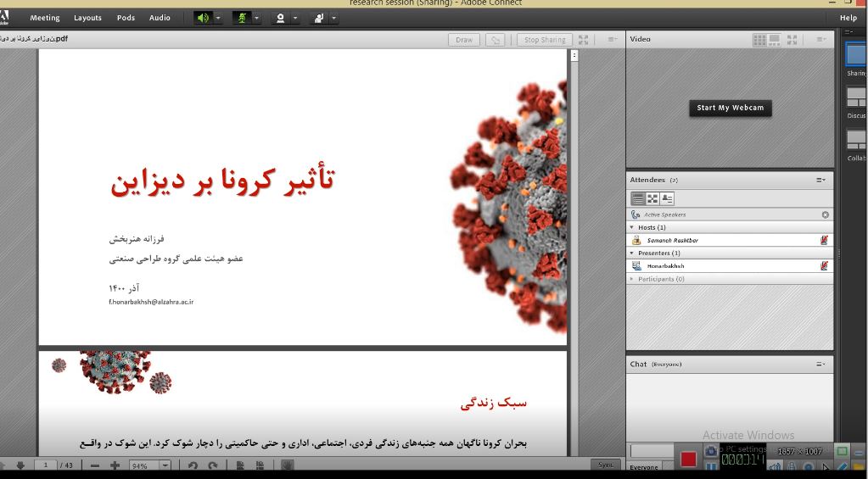Select the hand pan tool icon

click(287, 465)
